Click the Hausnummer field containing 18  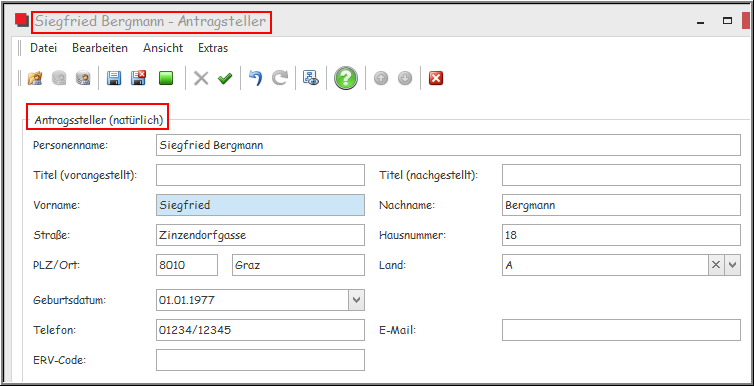[x=621, y=235]
